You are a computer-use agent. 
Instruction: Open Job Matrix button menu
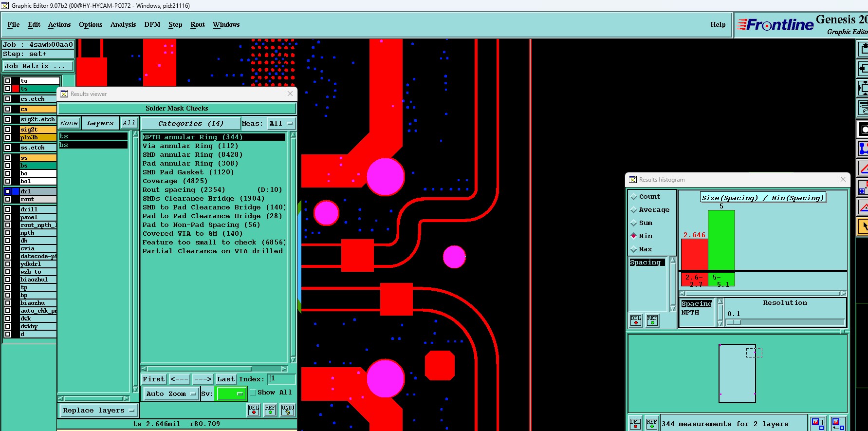(38, 66)
